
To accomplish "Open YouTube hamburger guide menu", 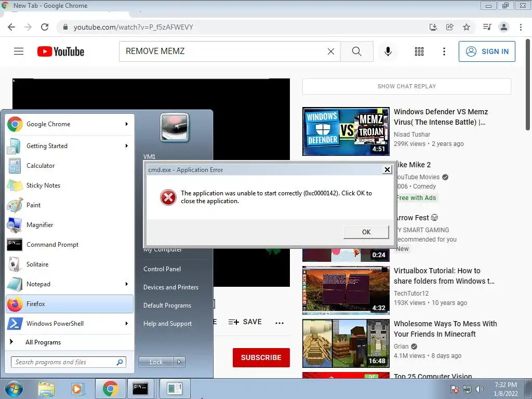I will [19, 51].
